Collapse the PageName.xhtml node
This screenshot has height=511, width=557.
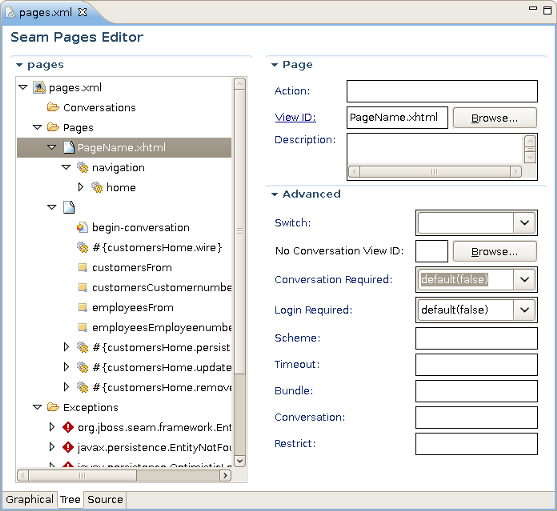click(52, 147)
